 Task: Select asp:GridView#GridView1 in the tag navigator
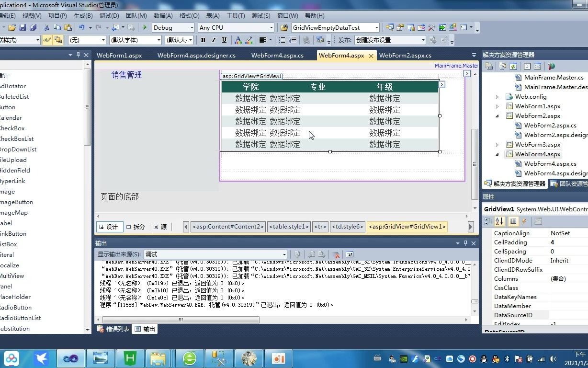[407, 227]
